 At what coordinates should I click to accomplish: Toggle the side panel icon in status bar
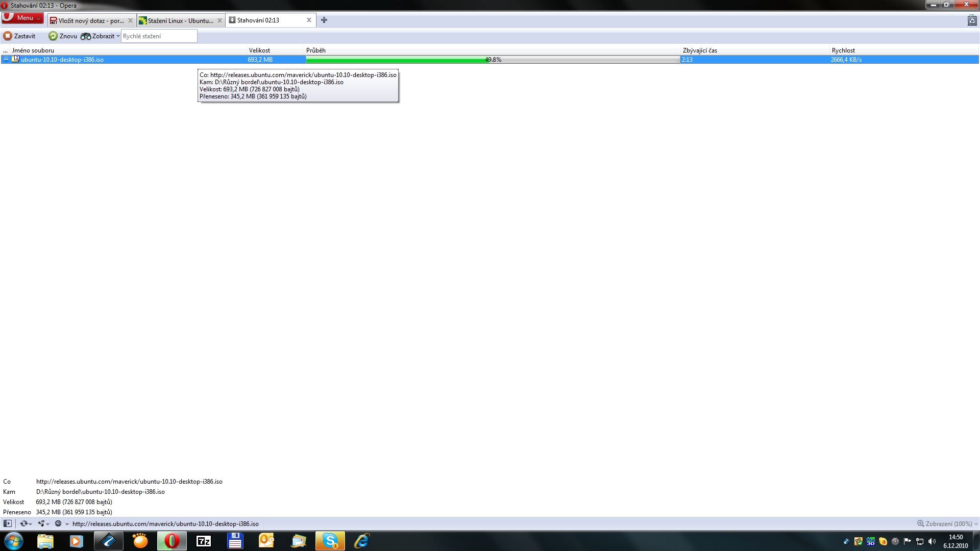coord(8,523)
